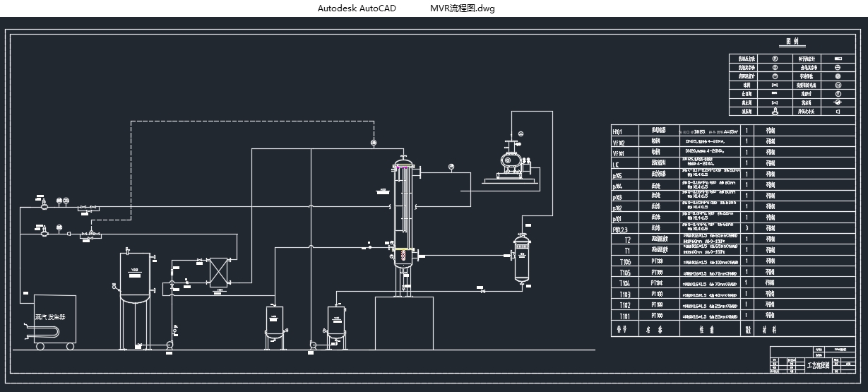The width and height of the screenshot is (868, 392).
Task: Select the 工艺流程图 title block text
Action: click(818, 365)
